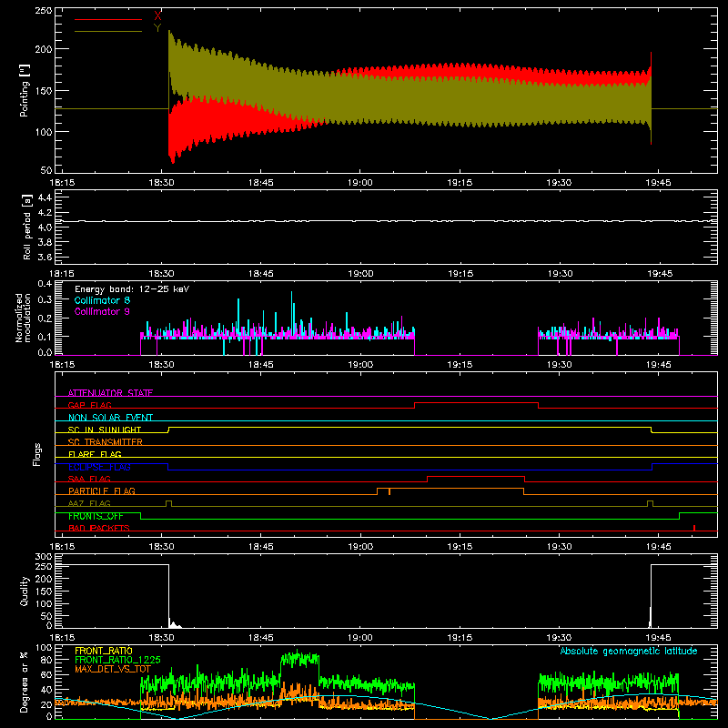The width and height of the screenshot is (728, 728).
Task: Select the SAA_FLAG label
Action: (89, 479)
